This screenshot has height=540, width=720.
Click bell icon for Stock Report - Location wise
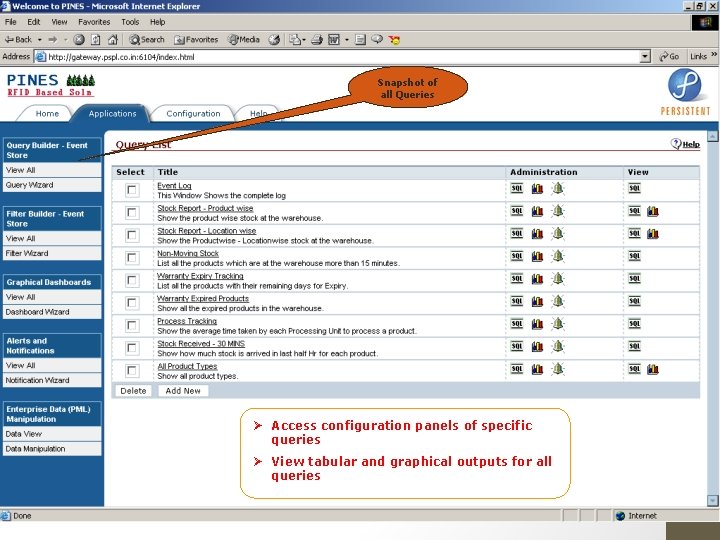point(557,234)
